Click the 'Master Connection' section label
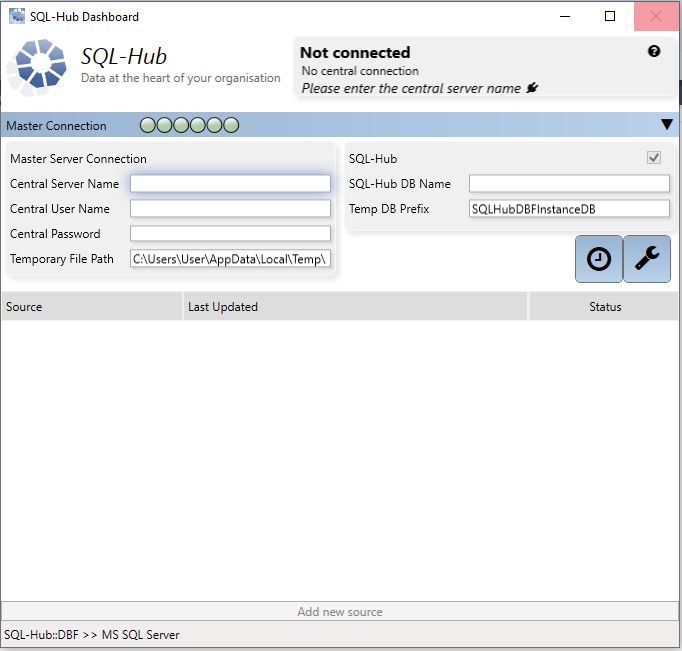This screenshot has width=682, height=651. pos(56,126)
